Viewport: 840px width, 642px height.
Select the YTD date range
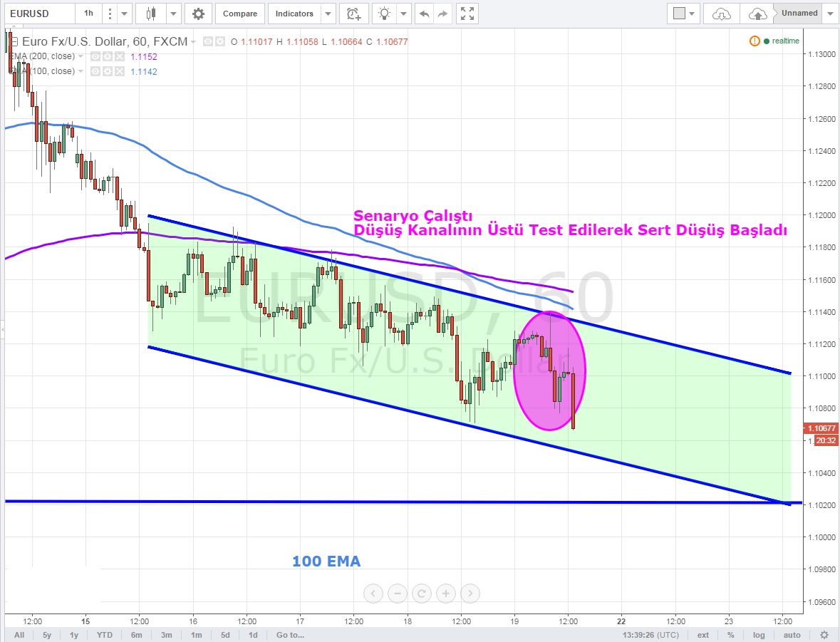click(x=105, y=634)
